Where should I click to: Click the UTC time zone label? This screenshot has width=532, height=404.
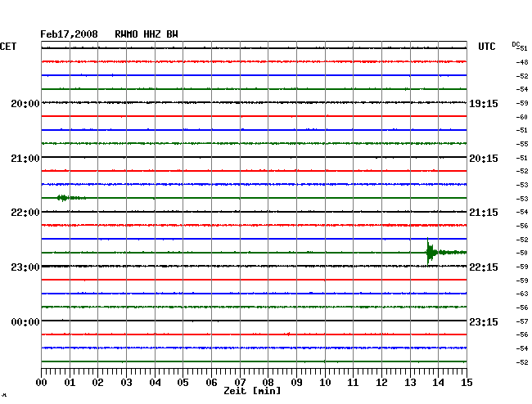pyautogui.click(x=486, y=47)
